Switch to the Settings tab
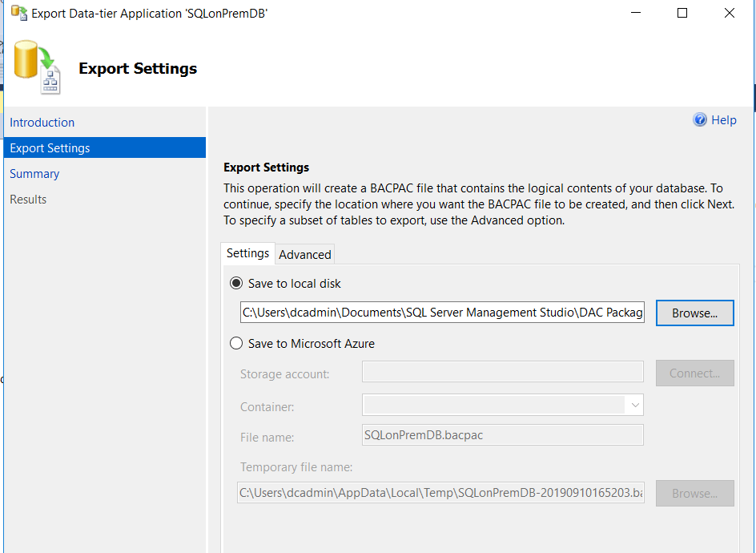 (247, 253)
